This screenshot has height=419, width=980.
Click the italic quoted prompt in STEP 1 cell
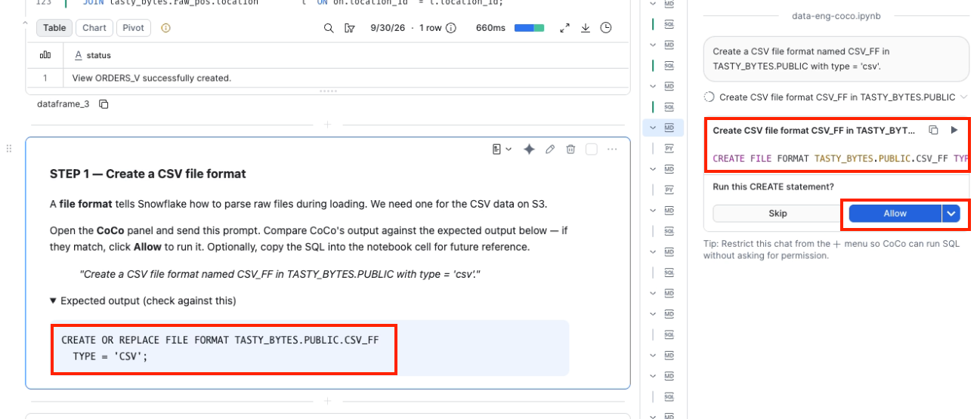click(280, 274)
